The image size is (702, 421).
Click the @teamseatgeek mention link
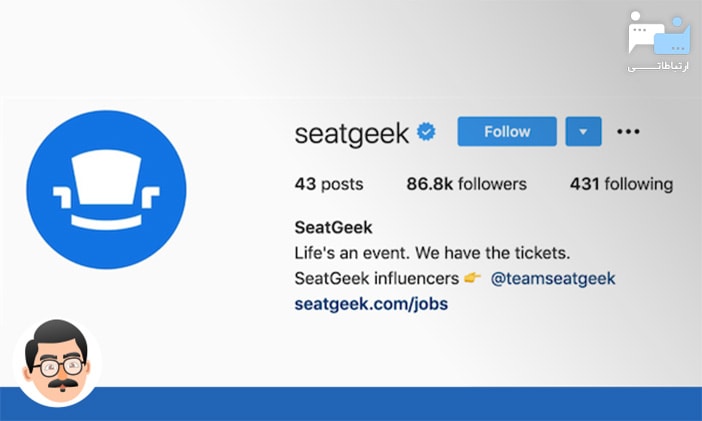coord(553,278)
